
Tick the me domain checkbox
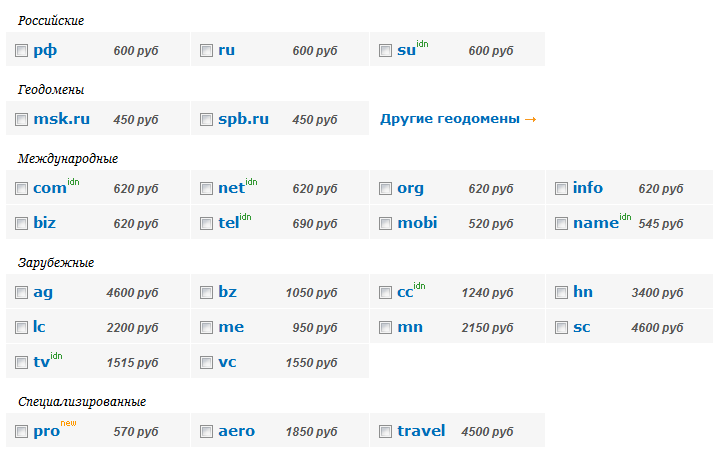click(207, 328)
